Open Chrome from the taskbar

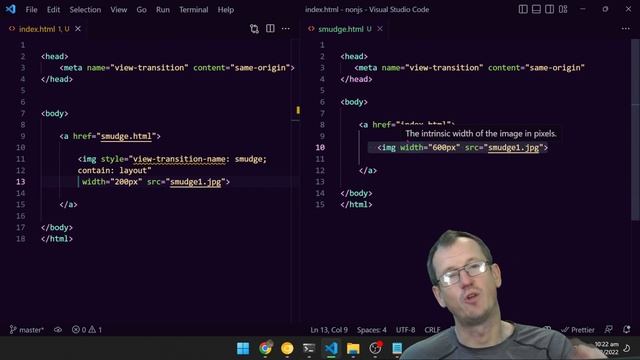(265, 348)
